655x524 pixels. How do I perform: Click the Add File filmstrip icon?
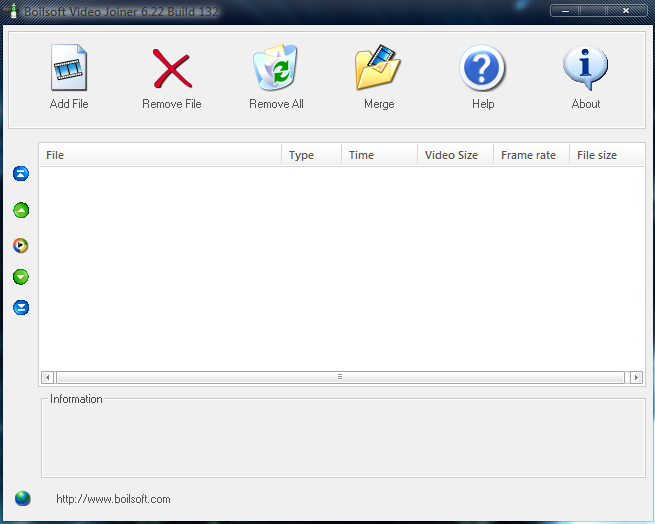tap(69, 67)
